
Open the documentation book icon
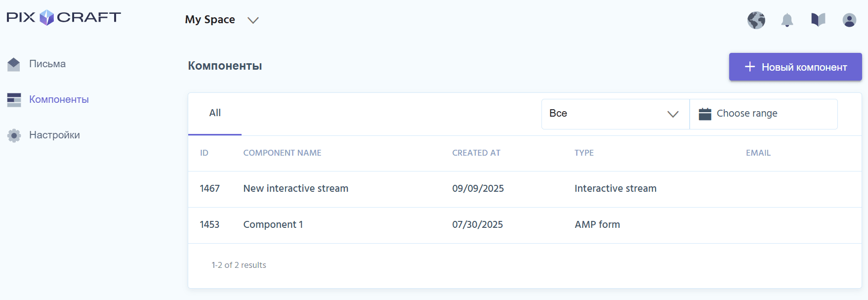coord(818,20)
